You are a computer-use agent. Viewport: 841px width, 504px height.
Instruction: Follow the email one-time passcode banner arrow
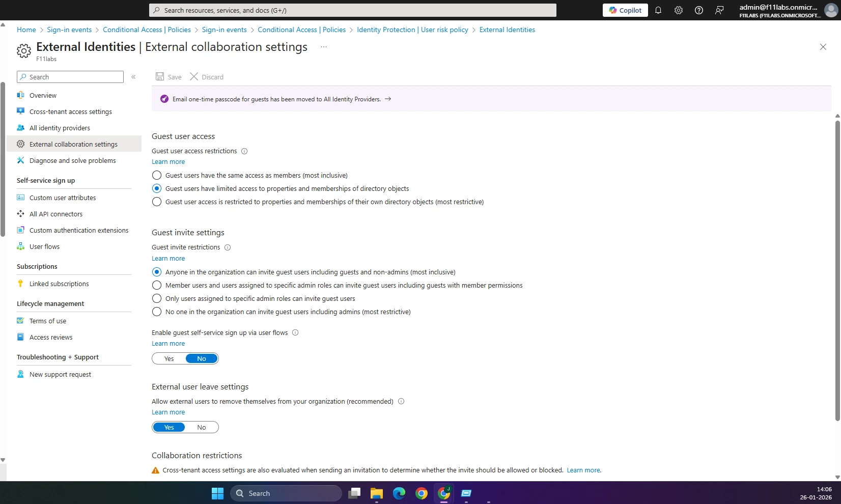coord(388,99)
